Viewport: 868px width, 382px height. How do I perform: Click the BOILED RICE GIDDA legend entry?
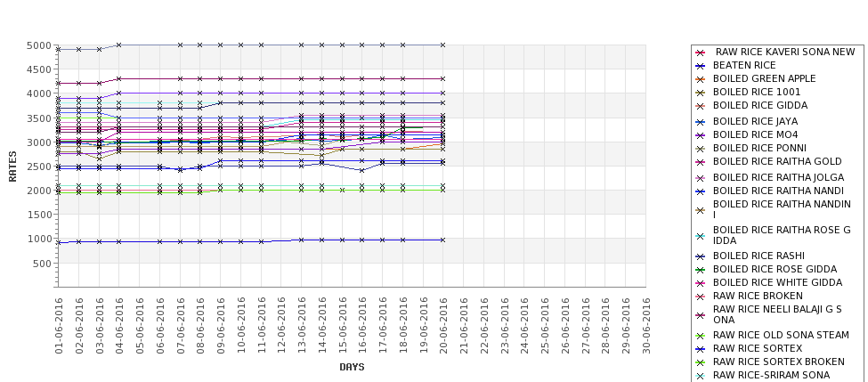(x=760, y=105)
